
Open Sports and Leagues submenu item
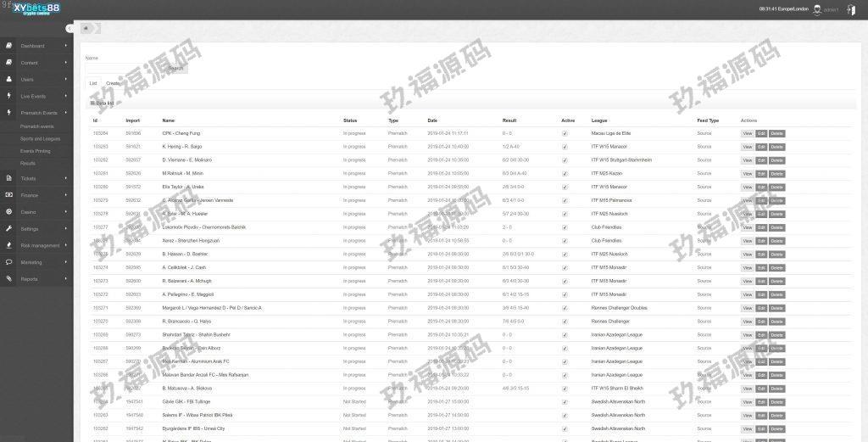pos(40,138)
